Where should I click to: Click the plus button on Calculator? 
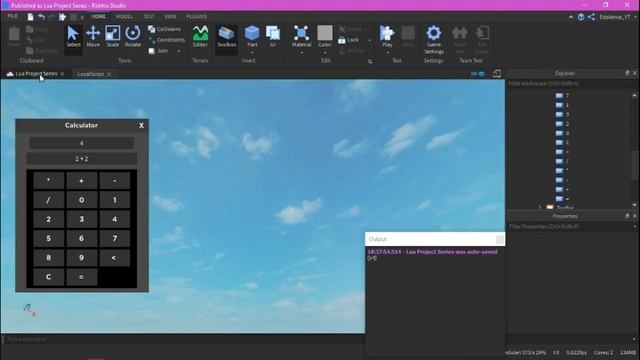82,180
